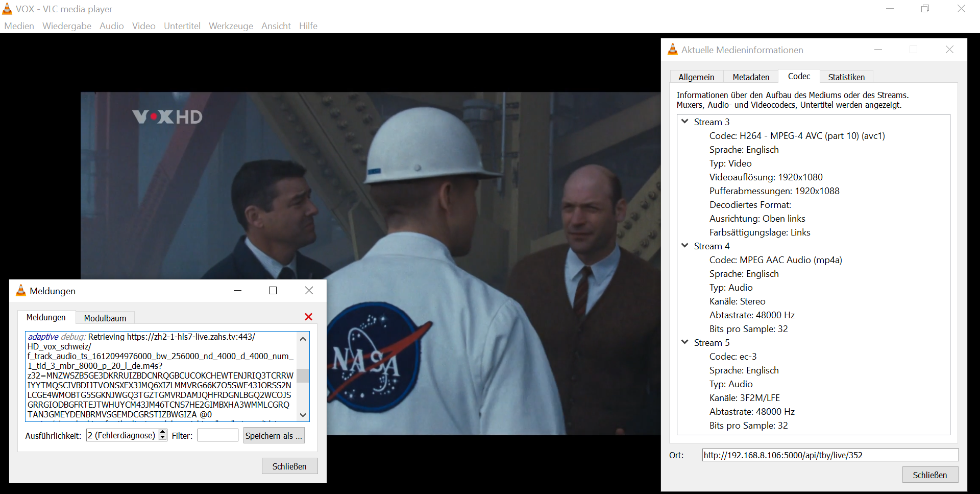This screenshot has width=980, height=494.
Task: Open the Medien menu
Action: (x=19, y=26)
